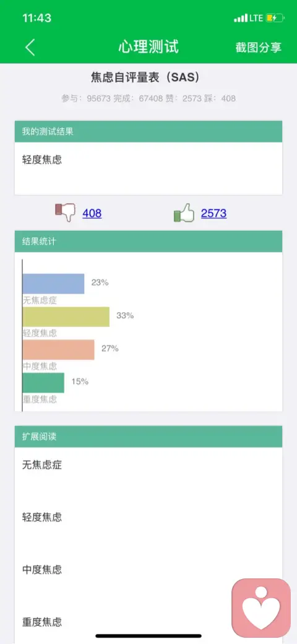The image size is (297, 644).
Task: Click the 扩展阅读 section header
Action: click(x=148, y=437)
